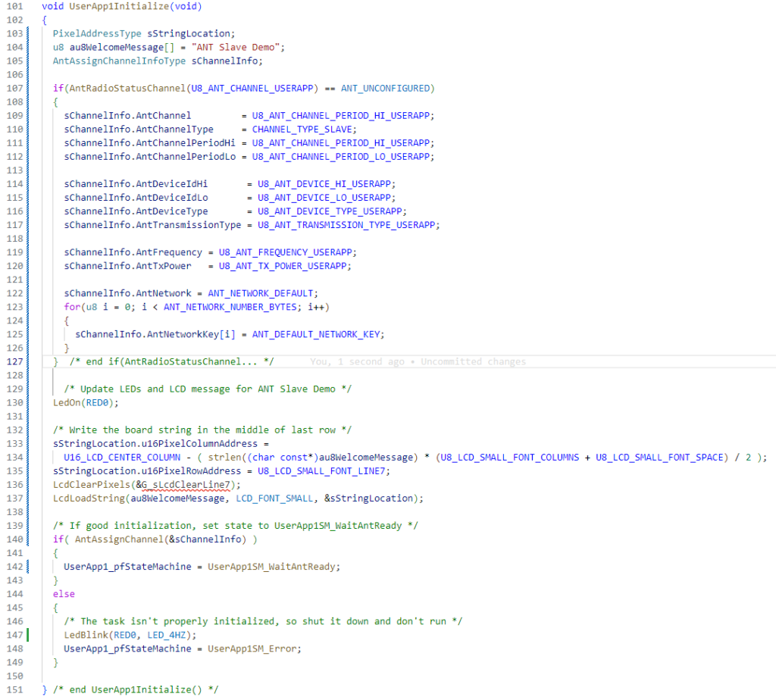Screen dimensions: 776x700
Task: Click U8_LCD_SMALL_FONT_COLUMNS constant
Action: (510, 458)
